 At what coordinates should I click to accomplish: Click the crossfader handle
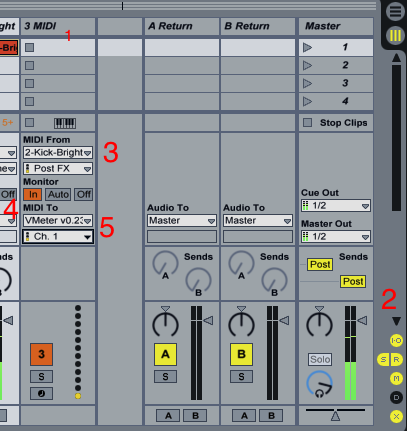335,416
